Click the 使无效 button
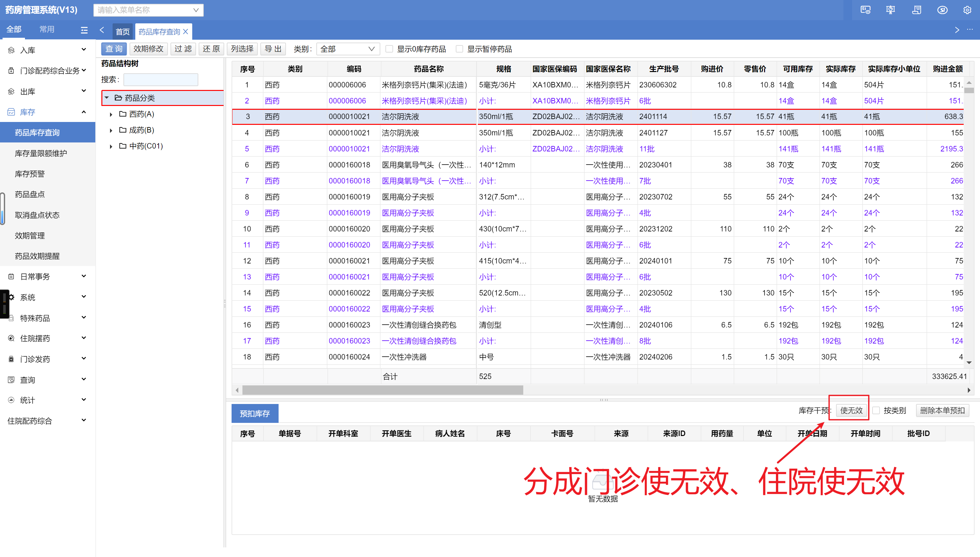This screenshot has width=980, height=557. click(x=851, y=410)
